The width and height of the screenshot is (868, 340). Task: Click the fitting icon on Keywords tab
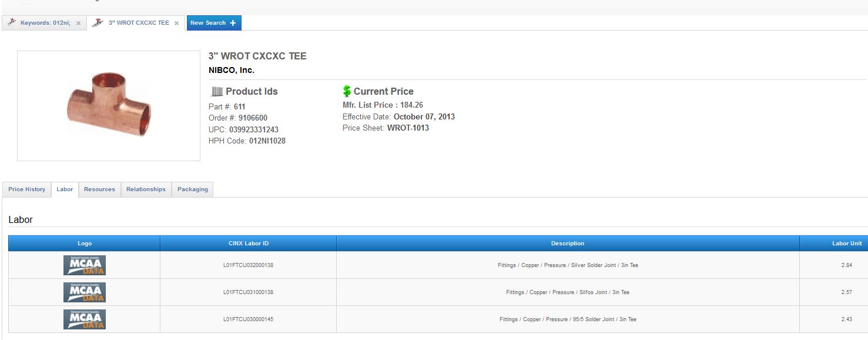click(x=12, y=22)
